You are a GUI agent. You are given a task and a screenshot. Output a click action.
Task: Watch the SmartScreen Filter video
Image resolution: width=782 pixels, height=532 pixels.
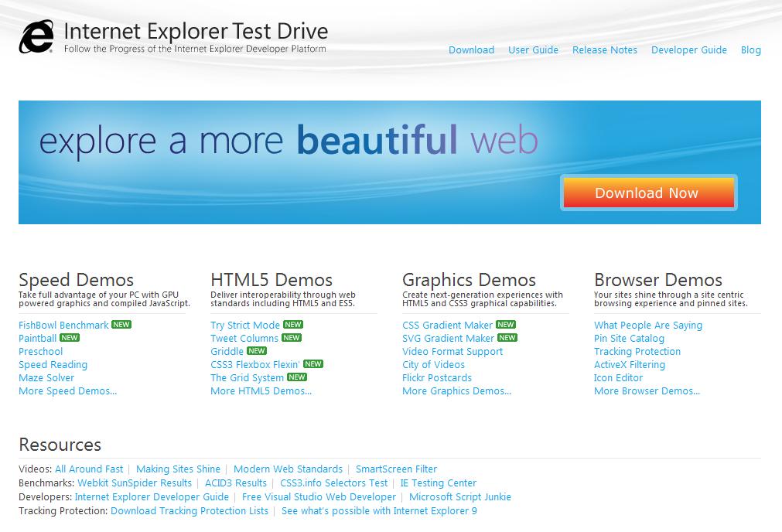pyautogui.click(x=396, y=469)
